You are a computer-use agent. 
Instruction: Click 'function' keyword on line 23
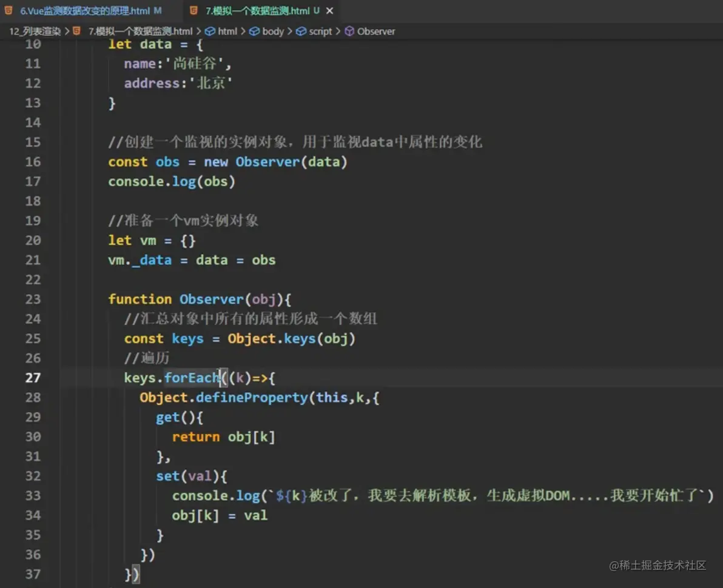pos(140,299)
